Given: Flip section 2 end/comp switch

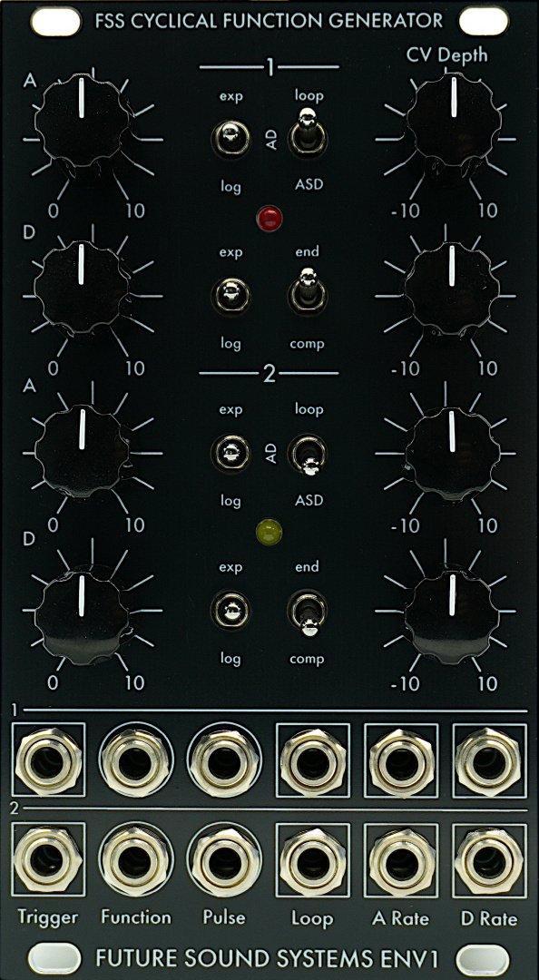Looking at the screenshot, I should coord(307,614).
